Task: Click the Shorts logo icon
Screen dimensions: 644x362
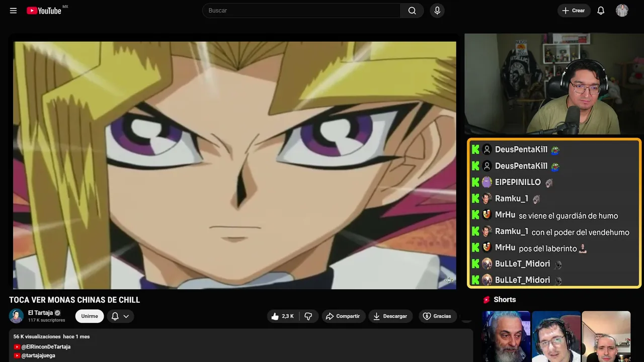Action: coord(487,300)
